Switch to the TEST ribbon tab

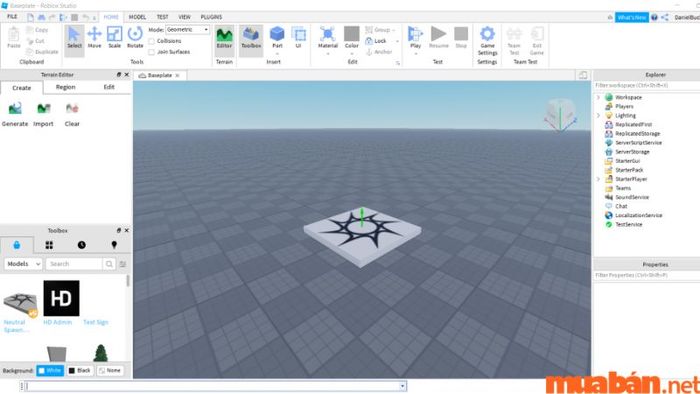click(162, 17)
